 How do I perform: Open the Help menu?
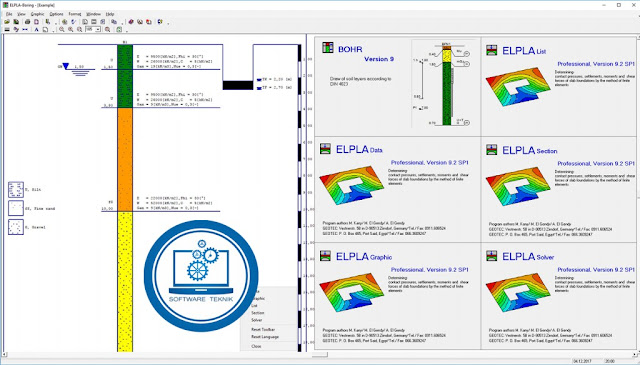click(110, 14)
